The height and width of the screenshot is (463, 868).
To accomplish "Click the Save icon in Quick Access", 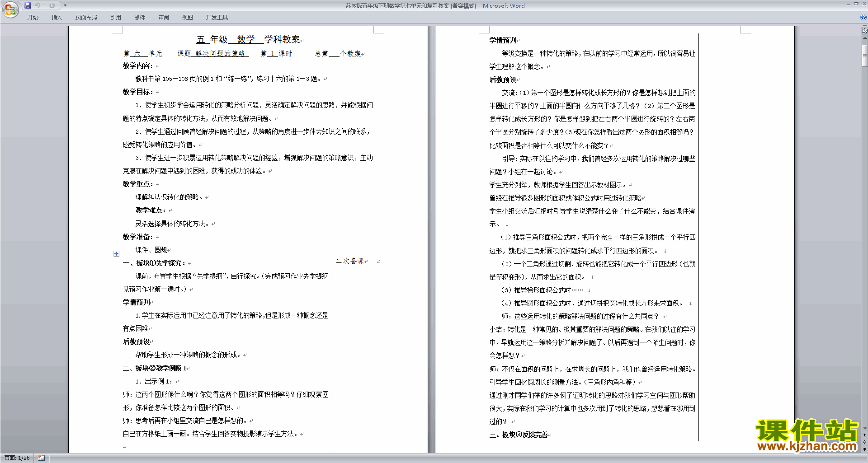I will [28, 5].
